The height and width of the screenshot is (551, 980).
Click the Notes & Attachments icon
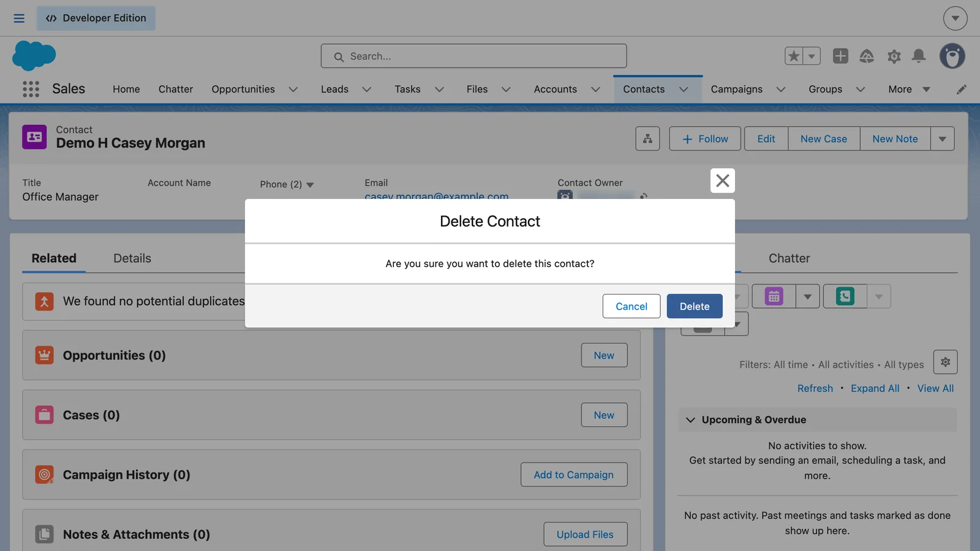click(x=44, y=534)
